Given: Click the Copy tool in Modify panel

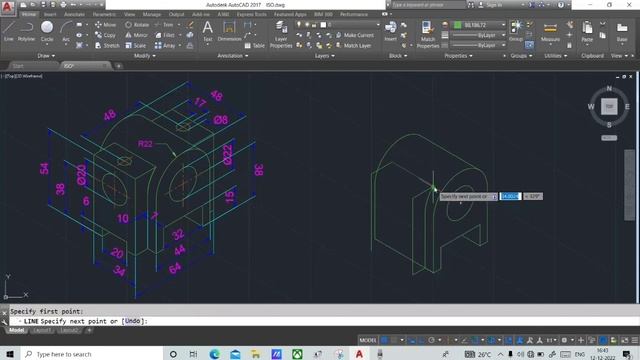Looking at the screenshot, I should tap(105, 36).
